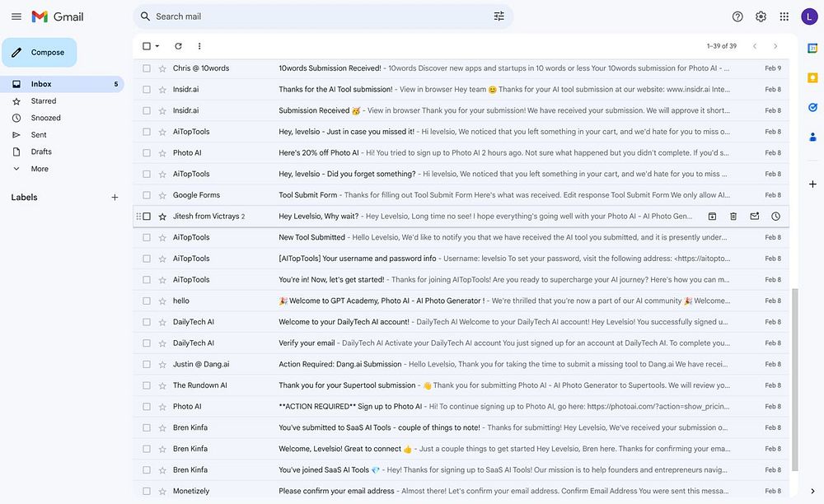Open the Verify your email message
Image resolution: width=824 pixels, height=504 pixels.
coord(461,343)
